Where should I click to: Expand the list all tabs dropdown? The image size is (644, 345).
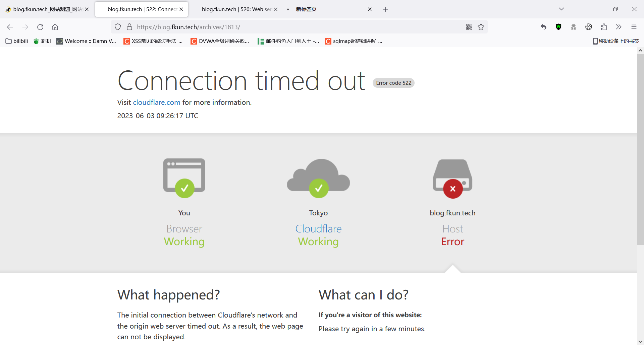[561, 9]
